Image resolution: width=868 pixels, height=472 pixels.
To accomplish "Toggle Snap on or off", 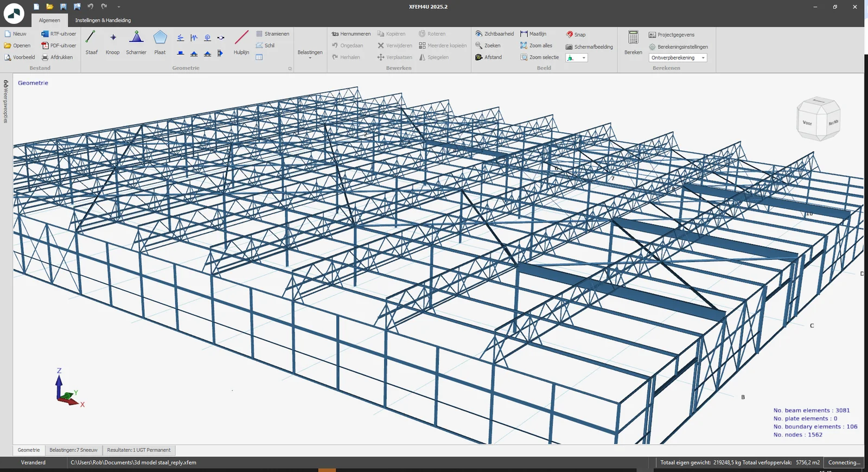I will pyautogui.click(x=576, y=34).
